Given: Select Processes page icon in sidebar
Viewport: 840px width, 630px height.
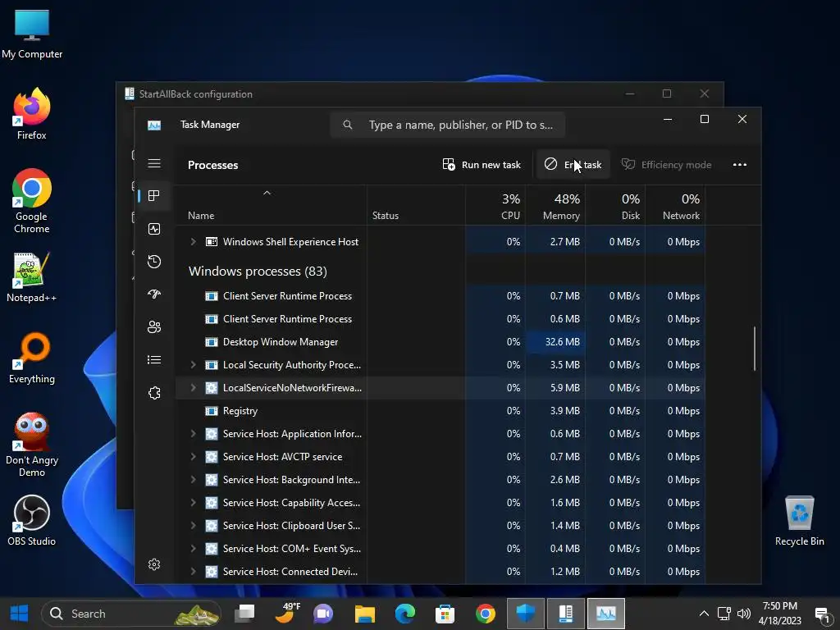Looking at the screenshot, I should click(x=154, y=196).
